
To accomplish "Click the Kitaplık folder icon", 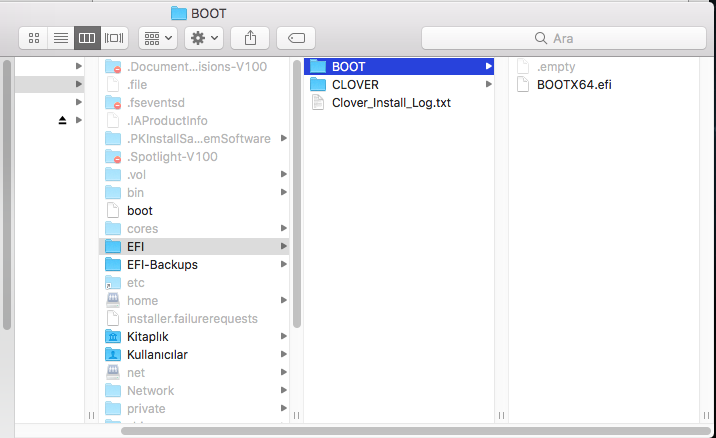I will (x=113, y=337).
